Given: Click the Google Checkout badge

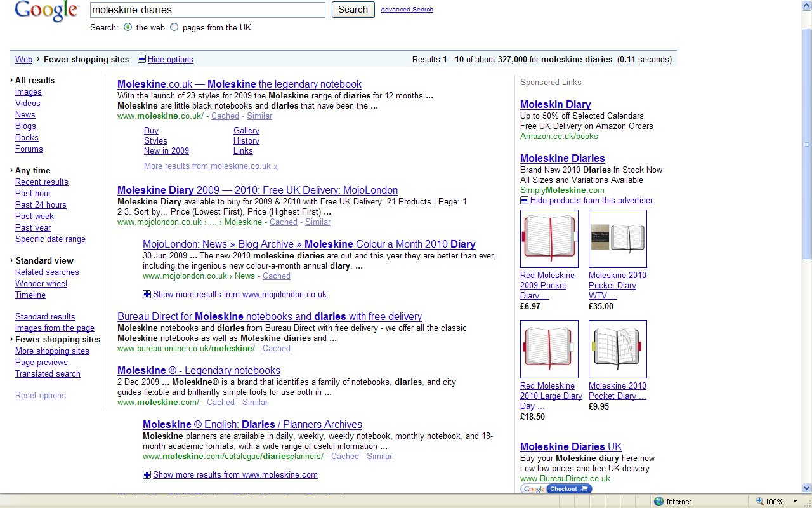Looking at the screenshot, I should 556,489.
